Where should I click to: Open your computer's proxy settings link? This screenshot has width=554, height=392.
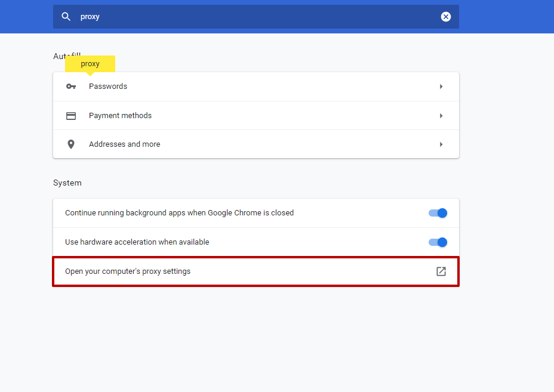(x=128, y=271)
